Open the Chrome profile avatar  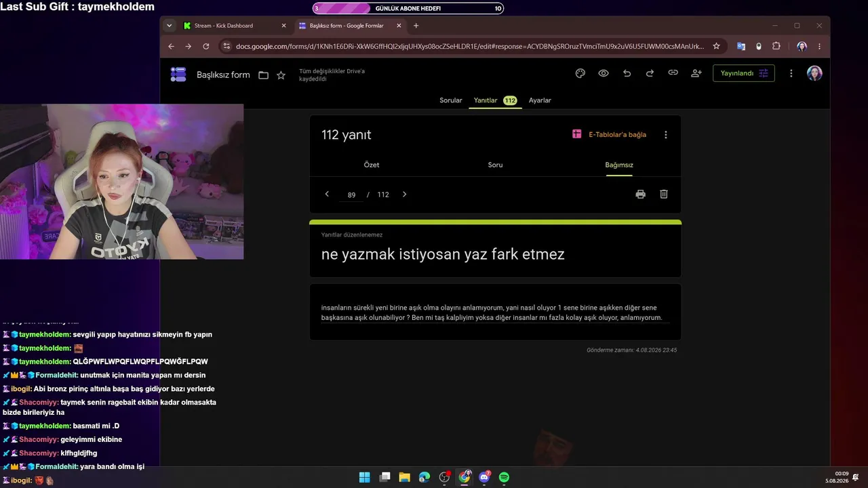point(802,46)
